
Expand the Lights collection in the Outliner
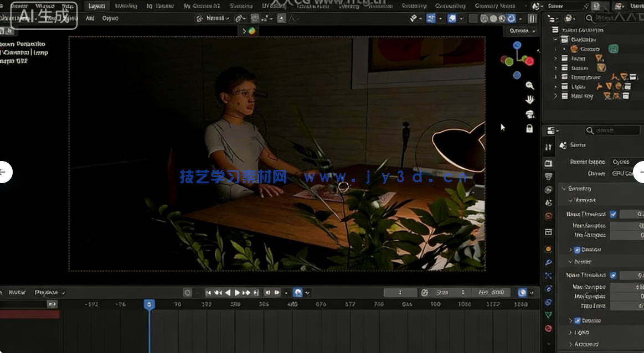(555, 86)
